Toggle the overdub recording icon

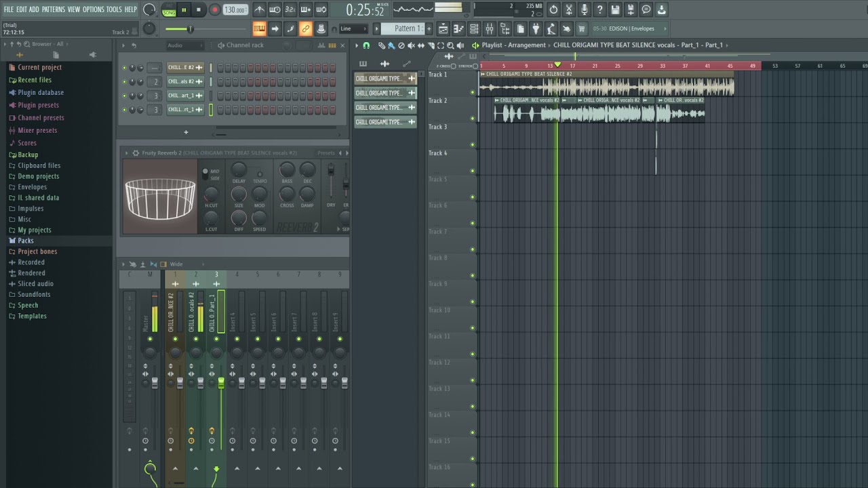coord(306,9)
